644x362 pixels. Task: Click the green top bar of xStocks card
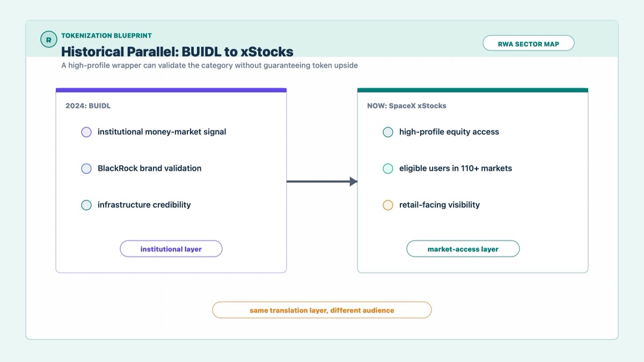click(473, 90)
